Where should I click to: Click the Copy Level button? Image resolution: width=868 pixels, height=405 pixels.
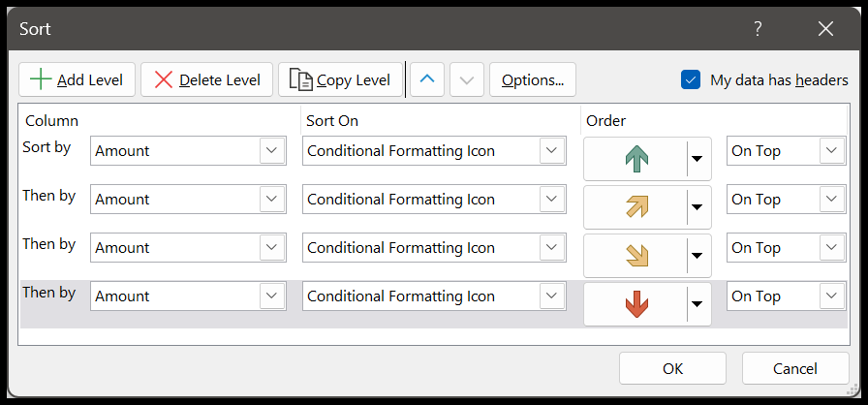click(x=340, y=79)
